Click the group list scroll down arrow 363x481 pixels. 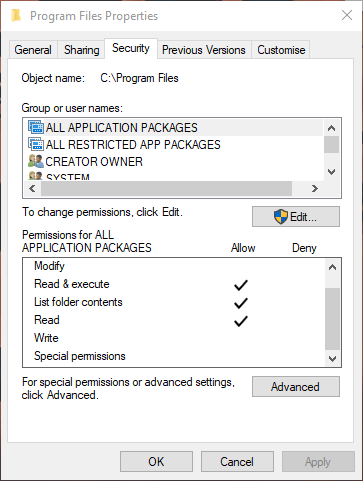(331, 172)
